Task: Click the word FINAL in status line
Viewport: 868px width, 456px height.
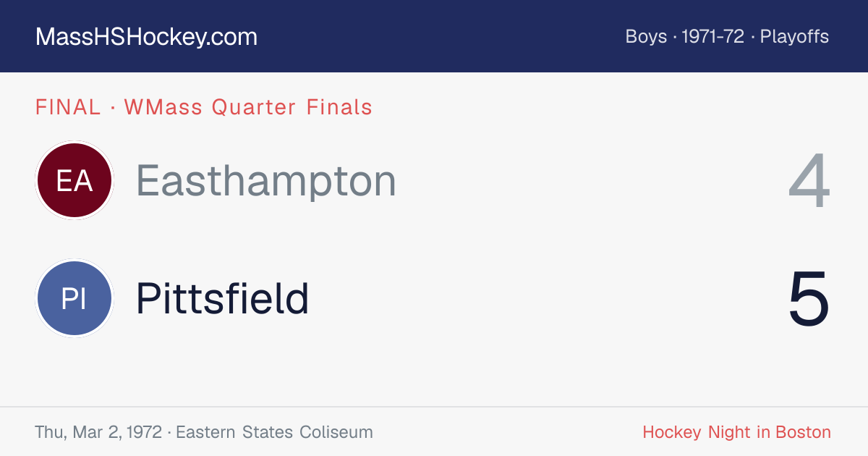Action: [x=68, y=107]
